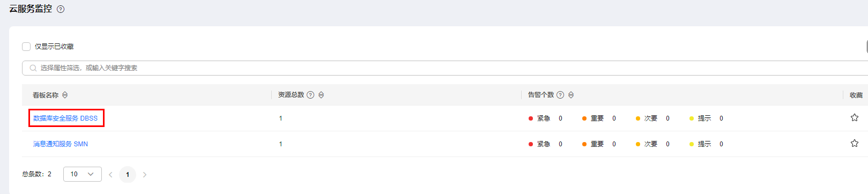This screenshot has width=868, height=194.
Task: Select page 1 in pagination
Action: [128, 175]
